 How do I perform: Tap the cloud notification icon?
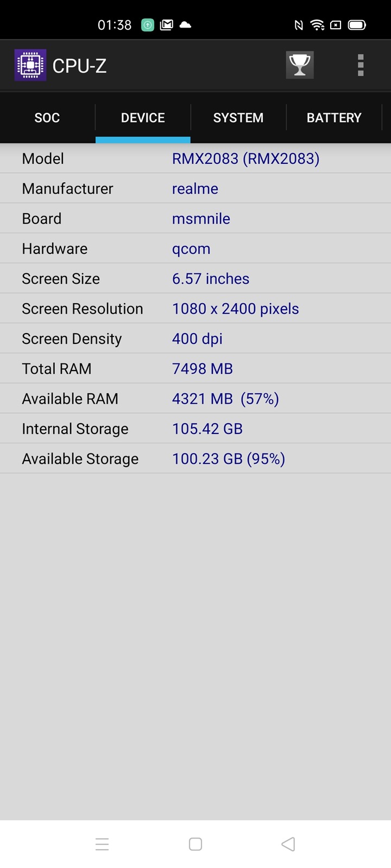(185, 25)
